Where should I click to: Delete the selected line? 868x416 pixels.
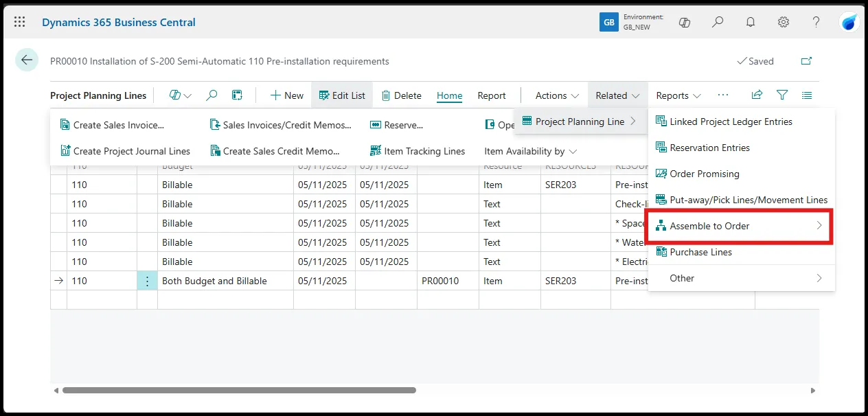(402, 95)
